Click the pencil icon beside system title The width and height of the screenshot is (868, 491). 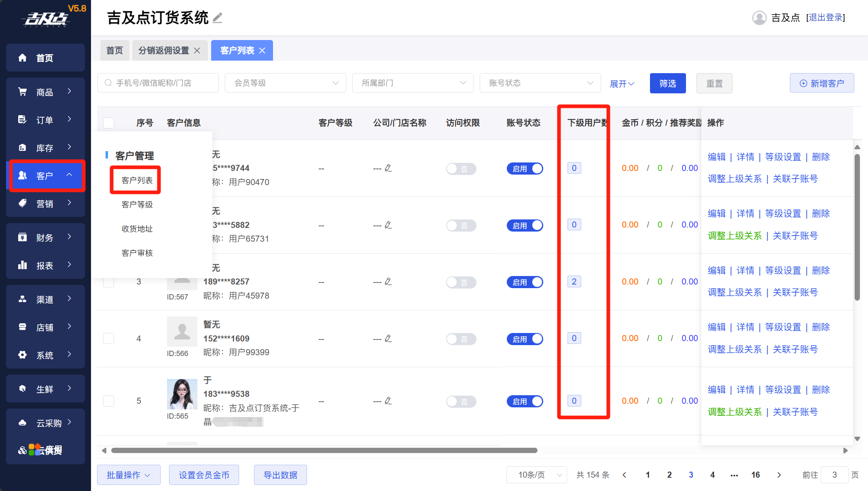tap(218, 18)
